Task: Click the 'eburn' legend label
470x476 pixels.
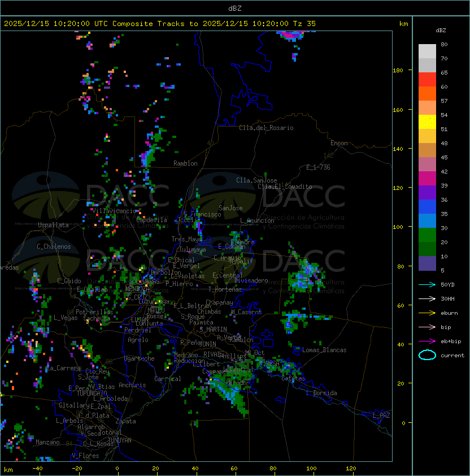Action: 449,313
